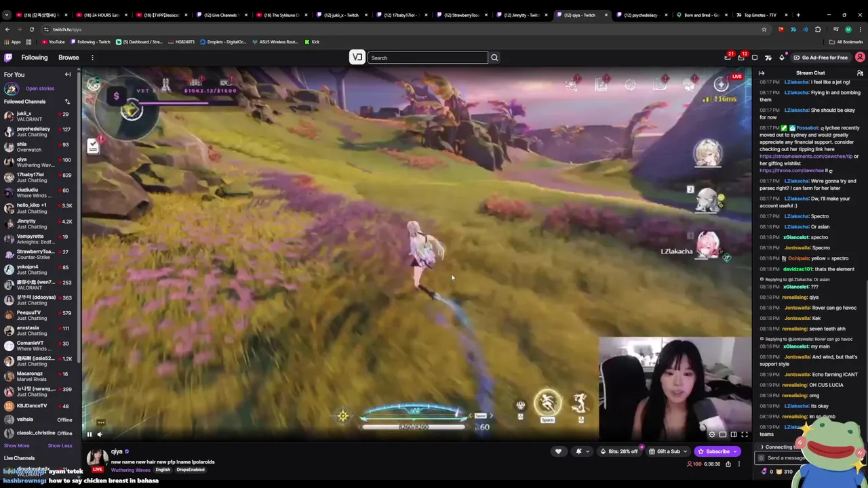This screenshot has height=488, width=868.
Task: Pause the stream video
Action: pos(89,434)
